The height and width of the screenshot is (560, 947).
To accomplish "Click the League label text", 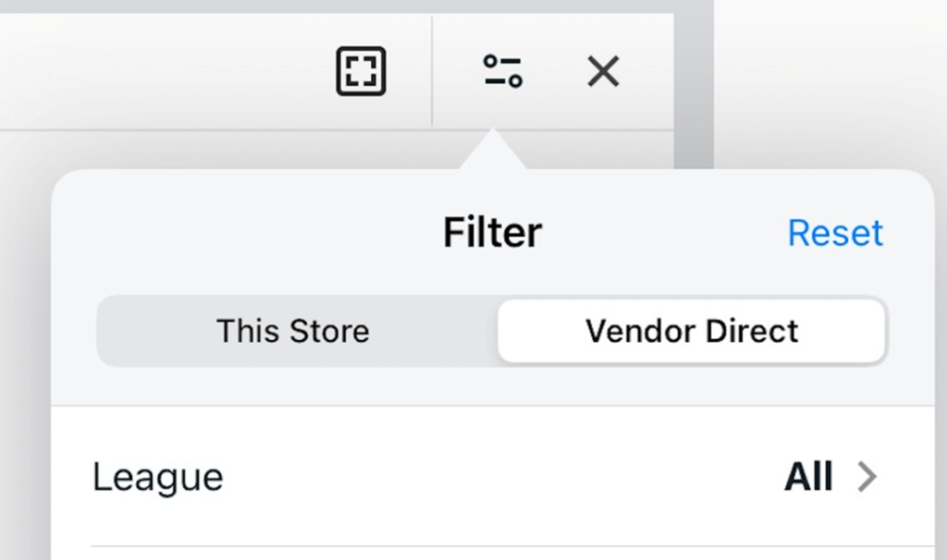I will [x=157, y=478].
